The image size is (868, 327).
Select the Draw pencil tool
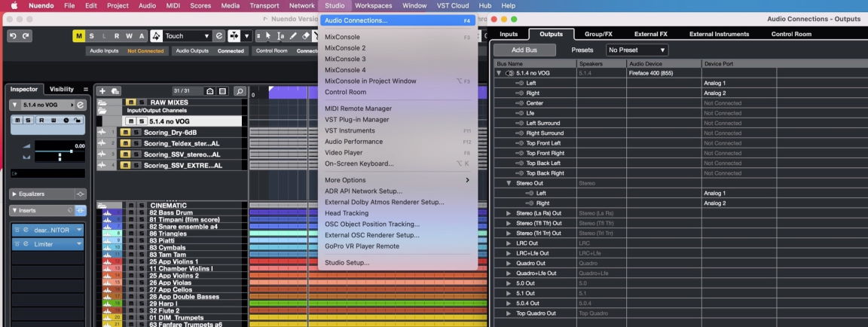pyautogui.click(x=293, y=36)
